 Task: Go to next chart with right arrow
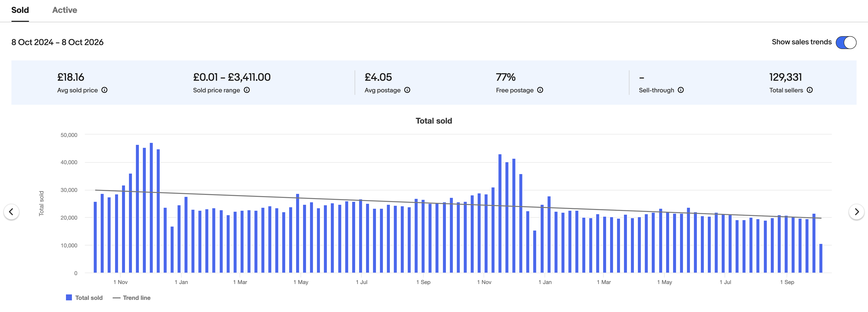click(x=857, y=212)
